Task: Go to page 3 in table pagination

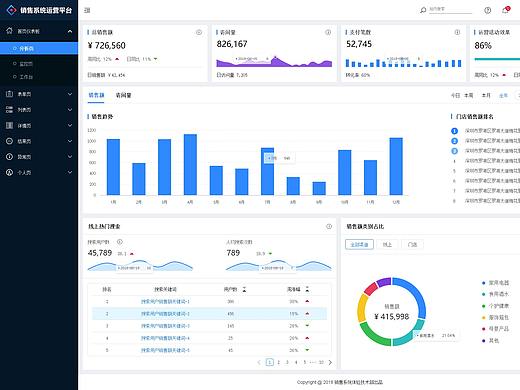Action: [x=287, y=362]
